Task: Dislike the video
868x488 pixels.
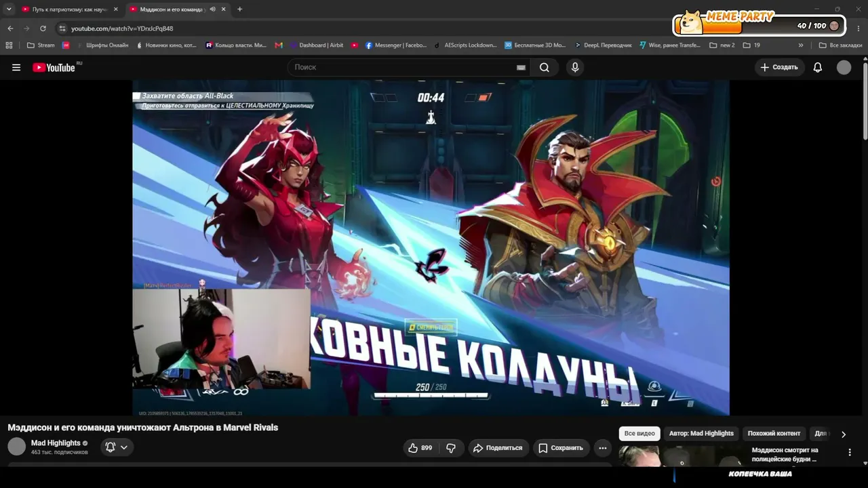Action: [451, 448]
